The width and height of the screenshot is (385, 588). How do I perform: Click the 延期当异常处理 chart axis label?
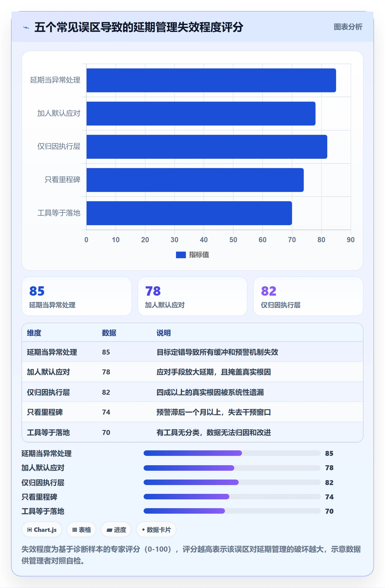(55, 80)
